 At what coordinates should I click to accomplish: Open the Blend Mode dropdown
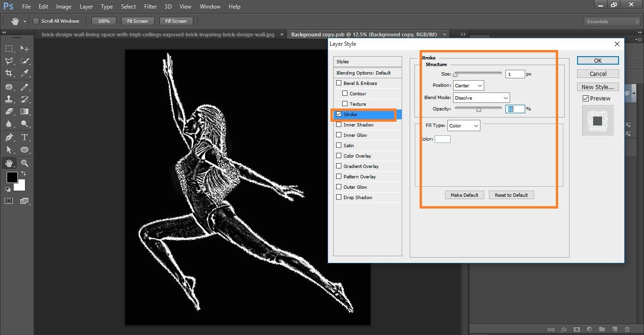click(481, 98)
